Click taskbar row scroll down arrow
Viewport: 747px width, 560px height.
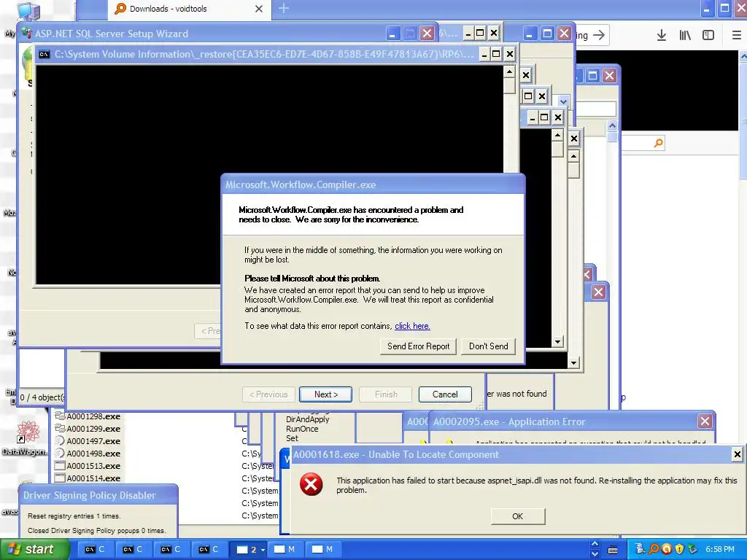pos(595,554)
